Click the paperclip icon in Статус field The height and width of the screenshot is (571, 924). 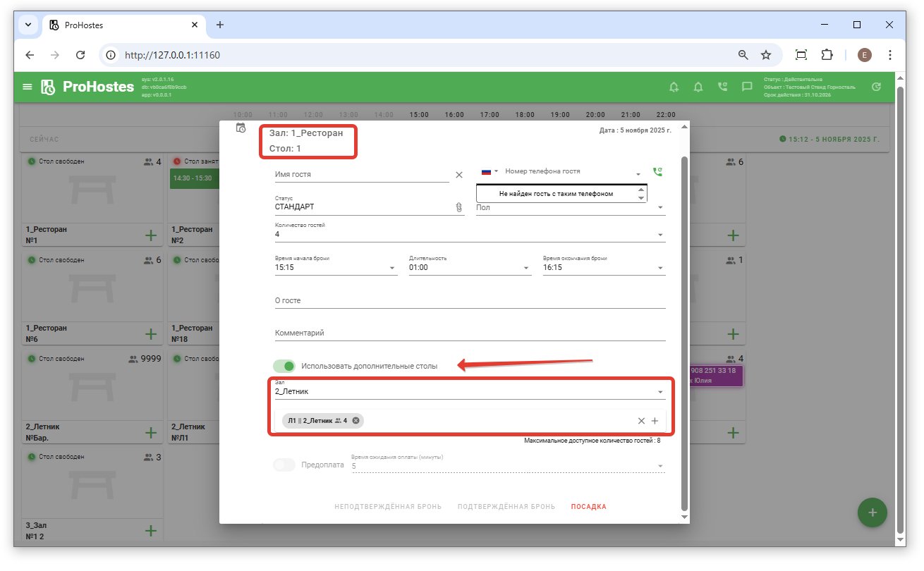click(x=458, y=207)
